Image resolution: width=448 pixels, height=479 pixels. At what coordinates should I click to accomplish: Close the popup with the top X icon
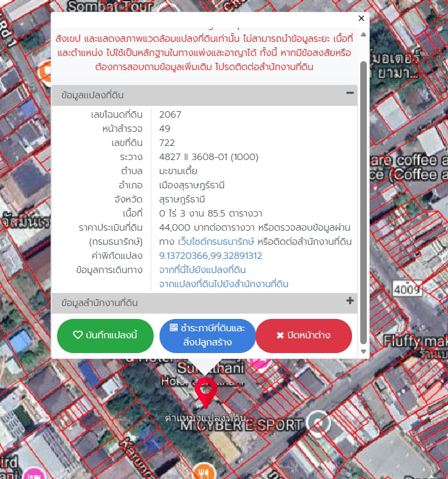(361, 18)
